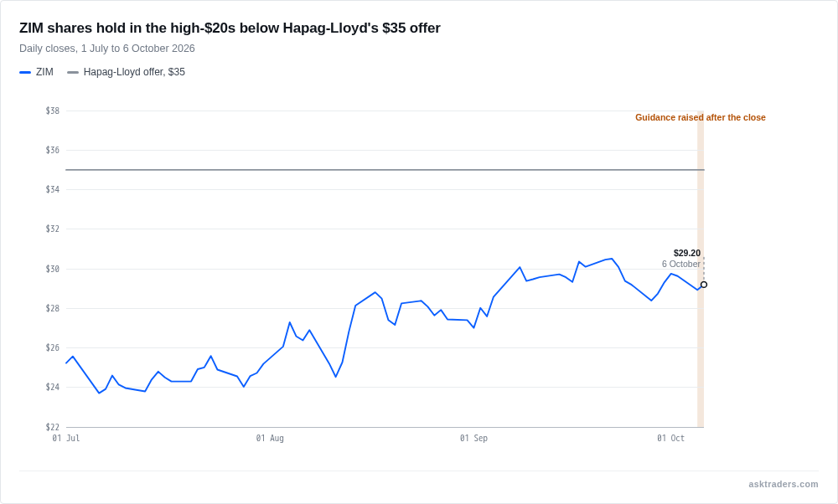Click the 'Guidance raised after the close' annotation

[x=700, y=117]
